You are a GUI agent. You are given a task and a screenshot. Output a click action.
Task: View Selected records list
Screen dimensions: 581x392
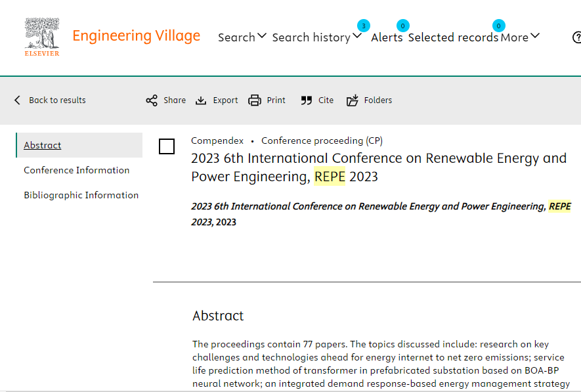(453, 37)
